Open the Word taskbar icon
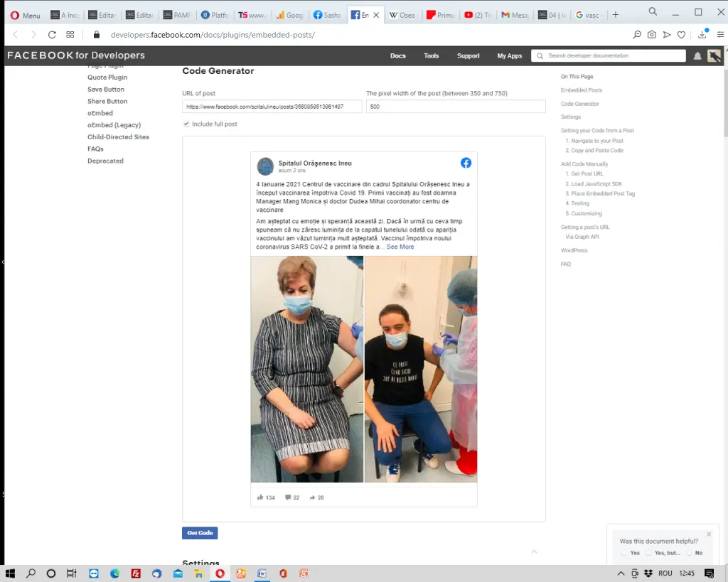Screen dimensions: 728x582 pyautogui.click(x=262, y=573)
